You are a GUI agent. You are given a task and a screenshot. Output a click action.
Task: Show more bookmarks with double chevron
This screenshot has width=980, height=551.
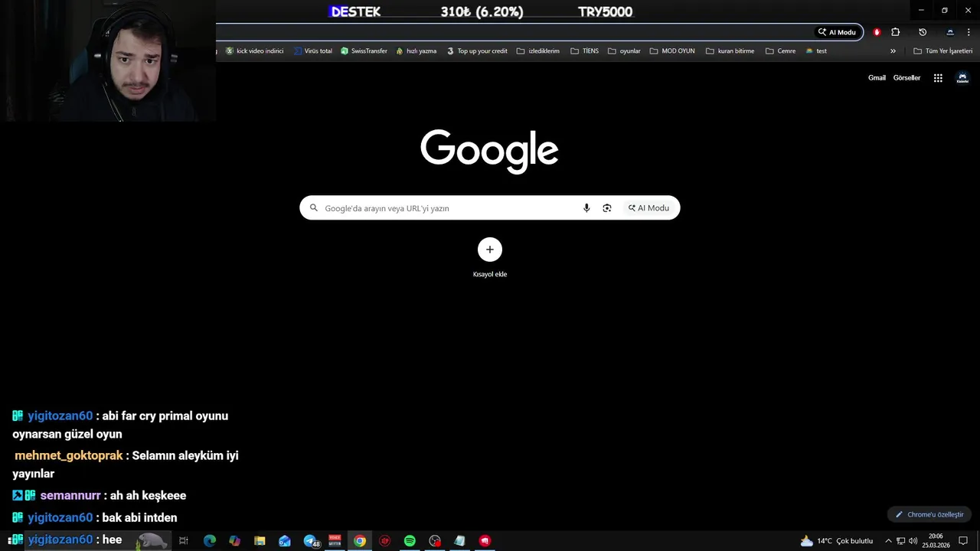[x=893, y=51]
